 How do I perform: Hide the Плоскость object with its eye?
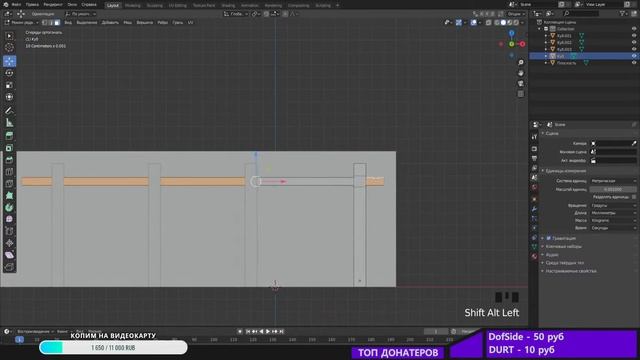[x=634, y=63]
